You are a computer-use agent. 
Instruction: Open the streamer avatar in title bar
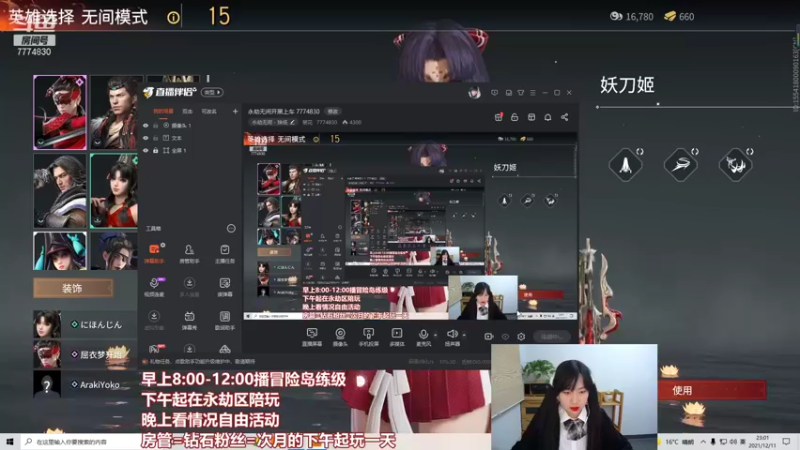click(474, 93)
